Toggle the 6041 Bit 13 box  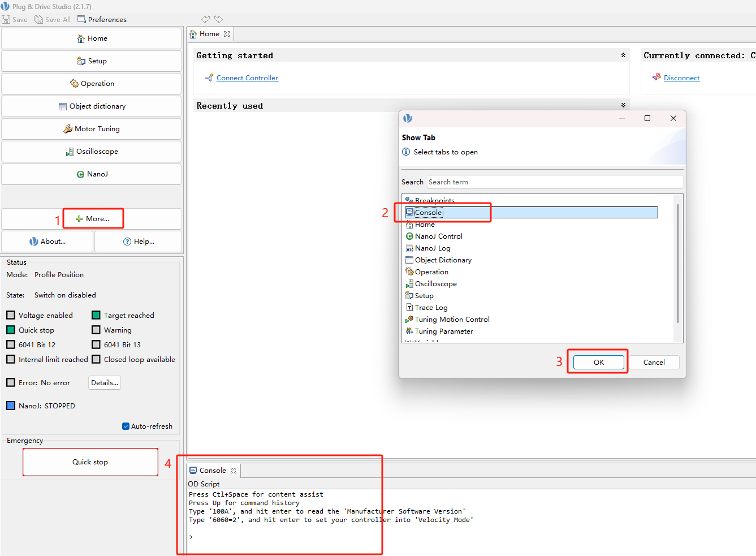tap(96, 344)
